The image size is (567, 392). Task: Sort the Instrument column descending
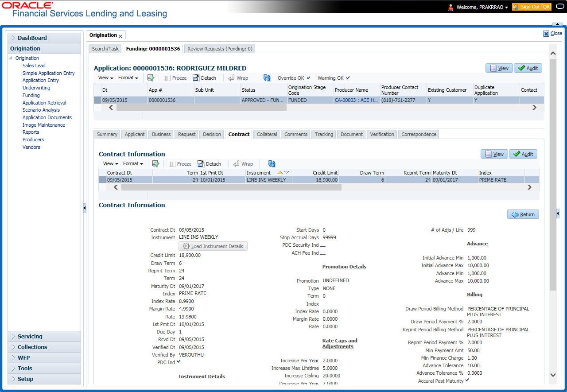(286, 173)
